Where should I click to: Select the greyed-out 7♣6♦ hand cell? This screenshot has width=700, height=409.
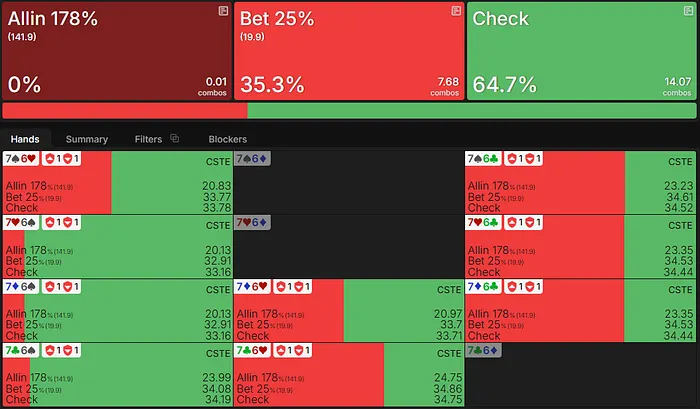point(580,375)
